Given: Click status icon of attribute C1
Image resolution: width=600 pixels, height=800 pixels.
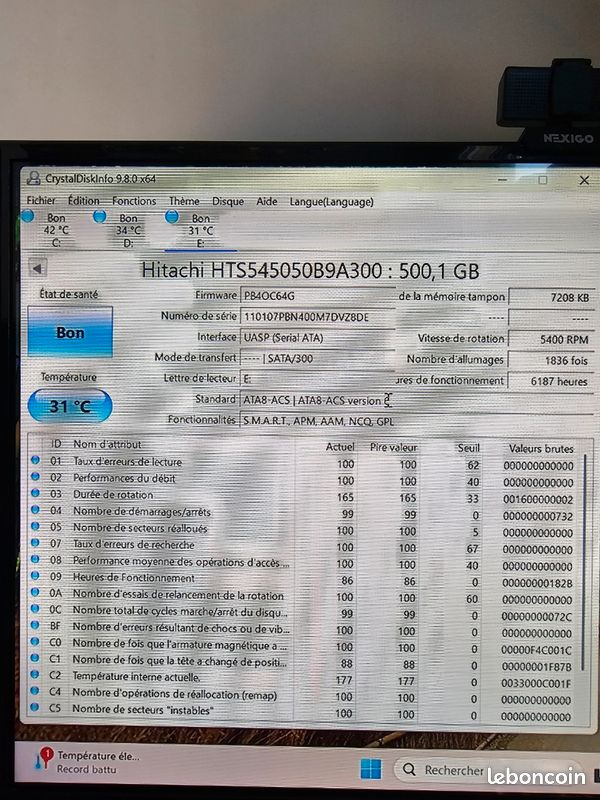Looking at the screenshot, I should click(35, 658).
